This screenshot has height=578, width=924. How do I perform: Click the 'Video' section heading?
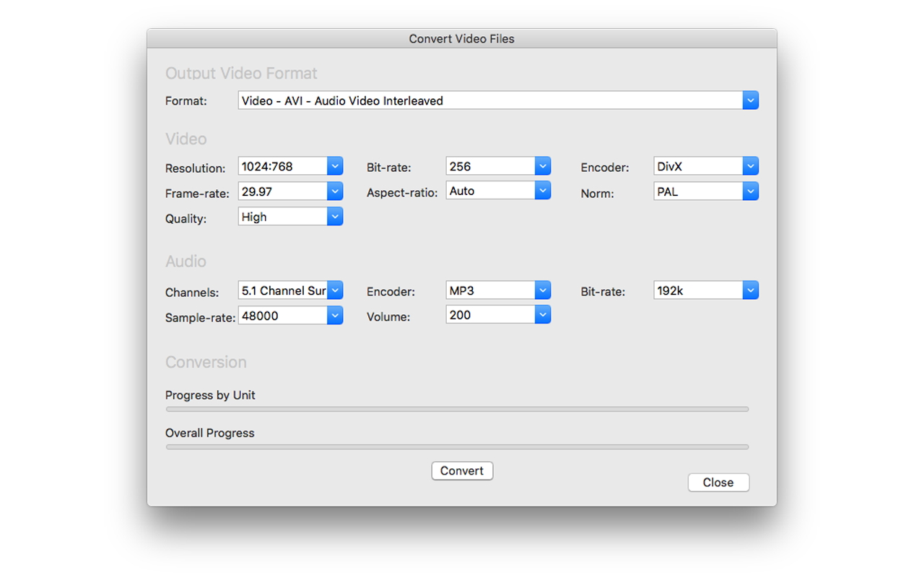pos(186,139)
